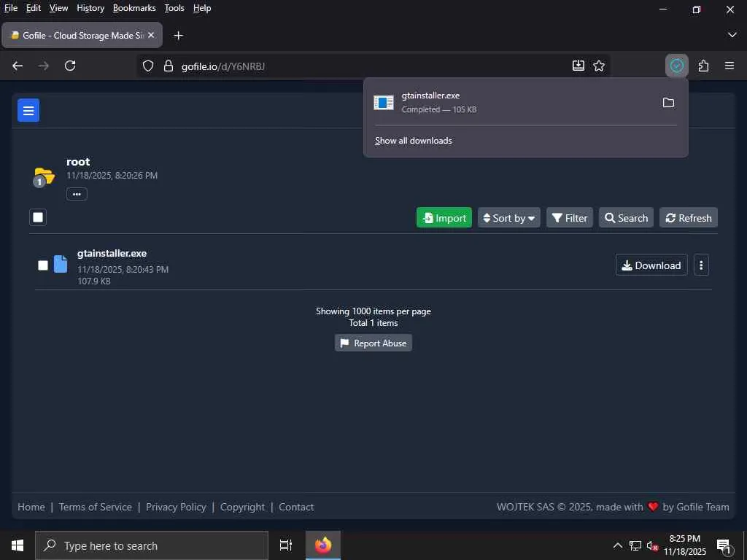747x560 pixels.
Task: Open the three-dot options for gtainstaller.exe
Action: click(x=701, y=265)
